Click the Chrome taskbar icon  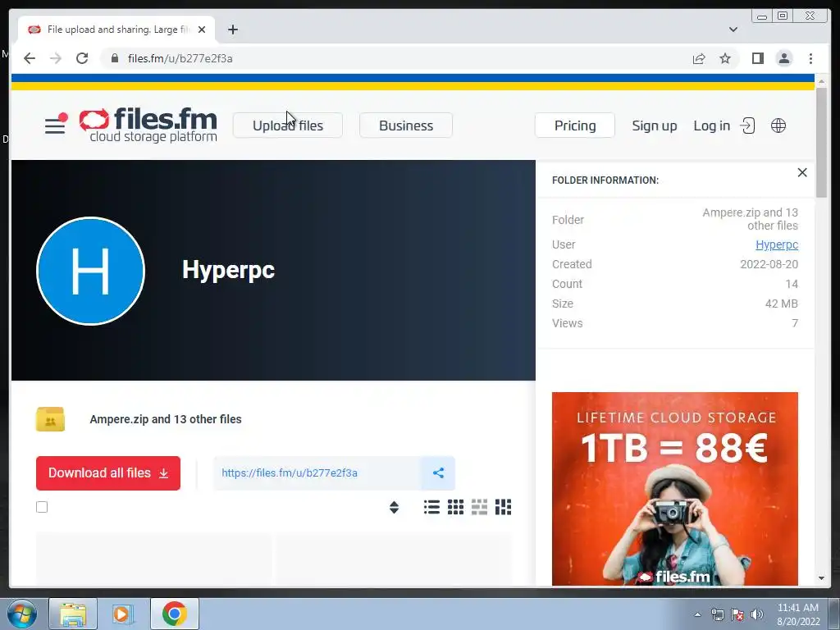click(x=175, y=614)
